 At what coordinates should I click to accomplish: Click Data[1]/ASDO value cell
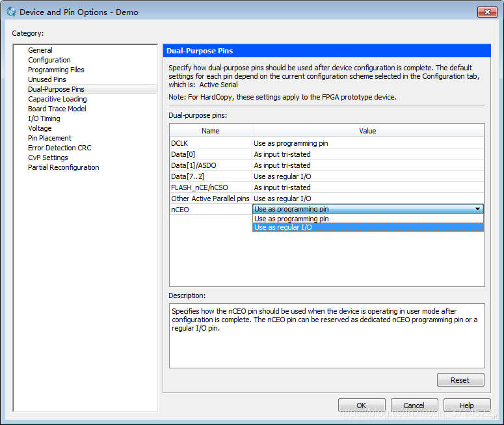[368, 165]
